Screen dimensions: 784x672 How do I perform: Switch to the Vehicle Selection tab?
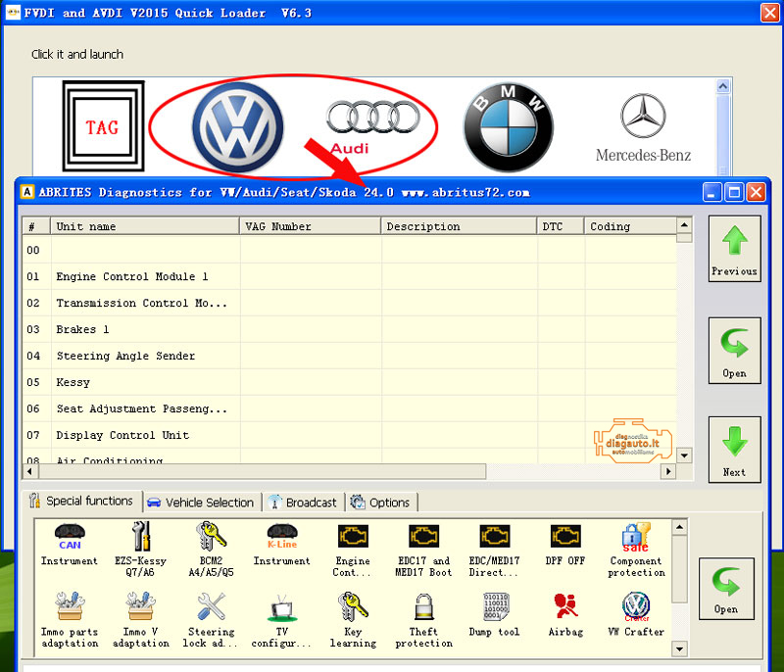coord(201,503)
